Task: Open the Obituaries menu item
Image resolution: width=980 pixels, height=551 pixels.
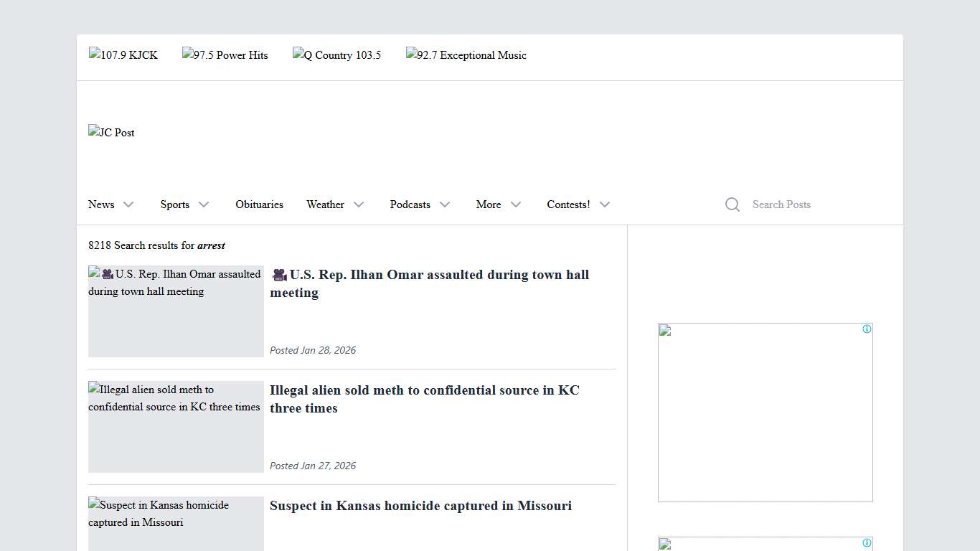Action: coord(259,204)
